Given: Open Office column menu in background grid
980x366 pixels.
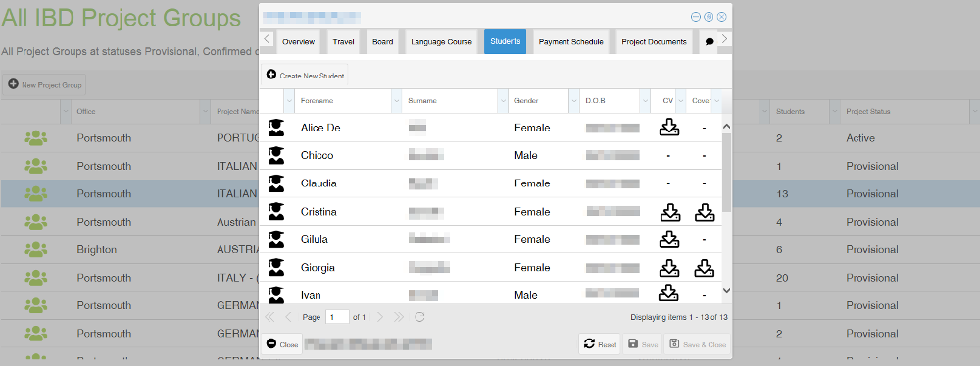Looking at the screenshot, I should point(205,111).
